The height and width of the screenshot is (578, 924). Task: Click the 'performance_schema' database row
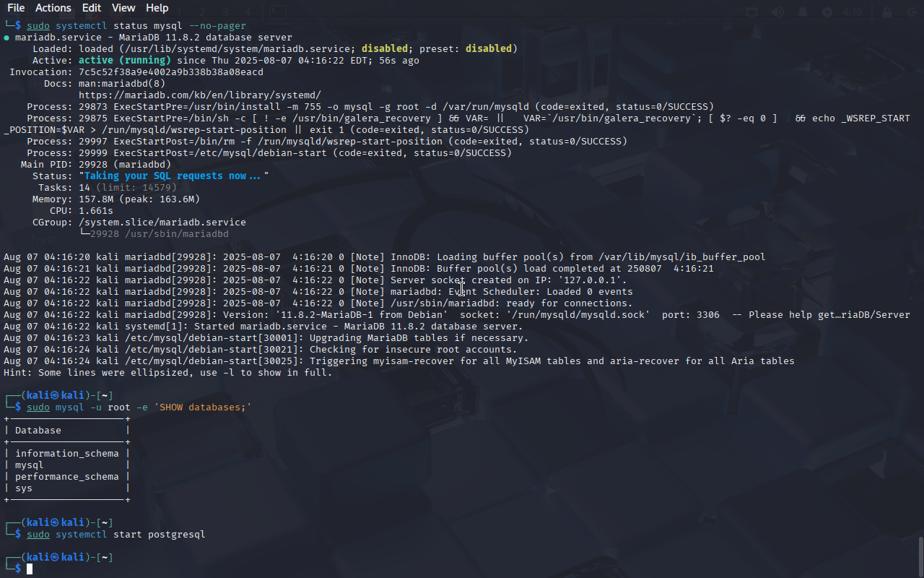click(67, 477)
